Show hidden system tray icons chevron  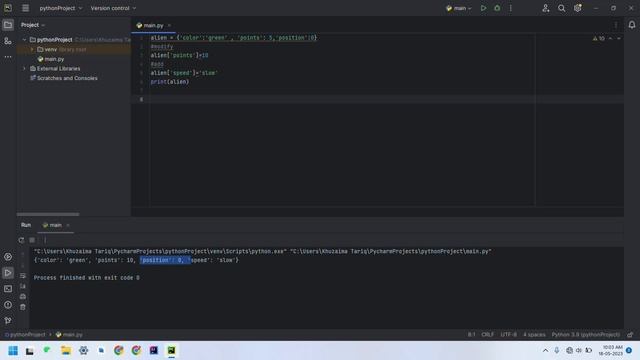tap(545, 351)
